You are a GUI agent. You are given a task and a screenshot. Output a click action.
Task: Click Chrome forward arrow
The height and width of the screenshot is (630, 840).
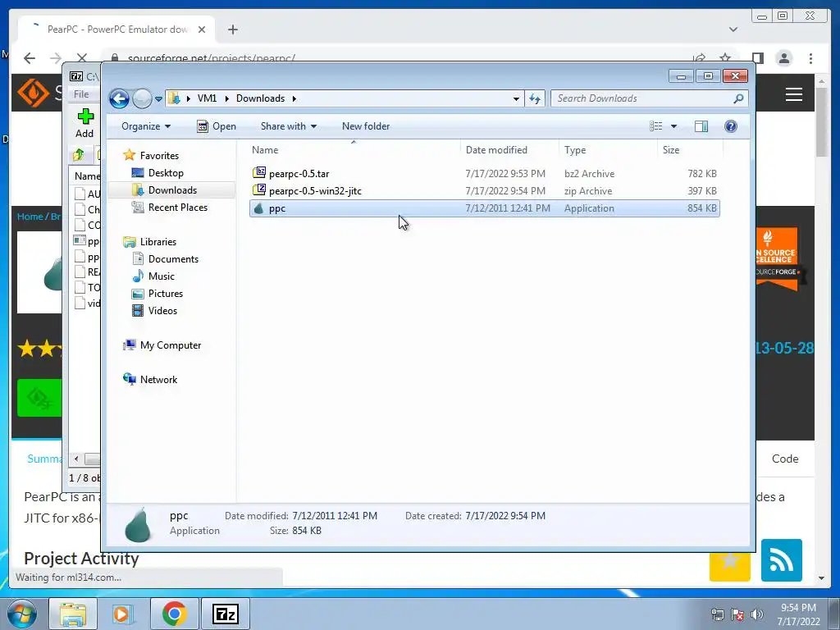point(56,58)
